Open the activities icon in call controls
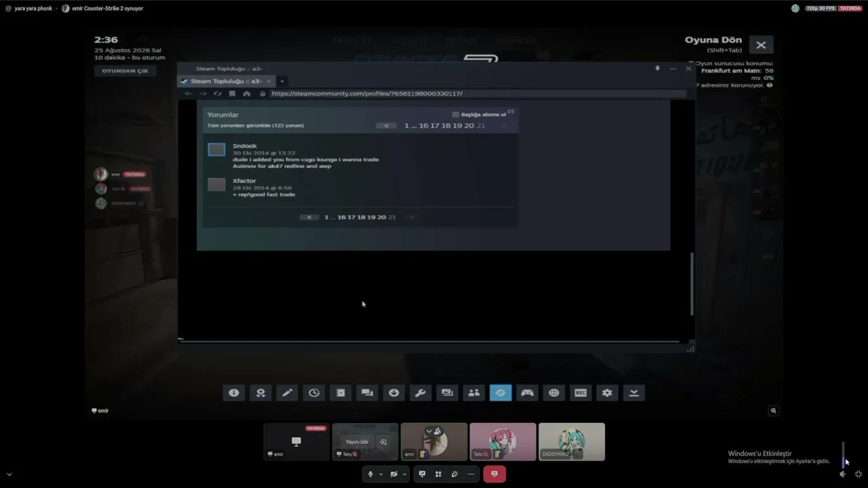Viewport: 868px width, 488px height. click(x=438, y=474)
